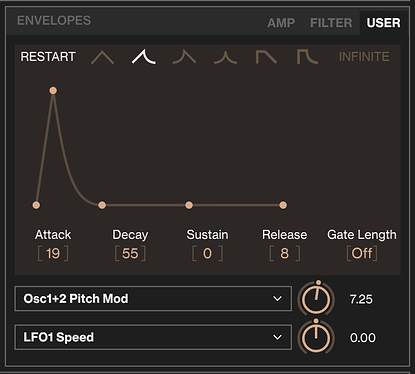Select the fifth plateau envelope shape icon
Viewport: 415px width, 374px height.
pyautogui.click(x=266, y=57)
